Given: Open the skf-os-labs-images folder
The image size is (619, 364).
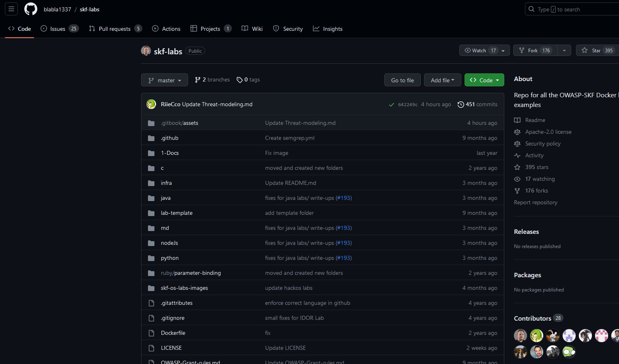Looking at the screenshot, I should click(184, 288).
